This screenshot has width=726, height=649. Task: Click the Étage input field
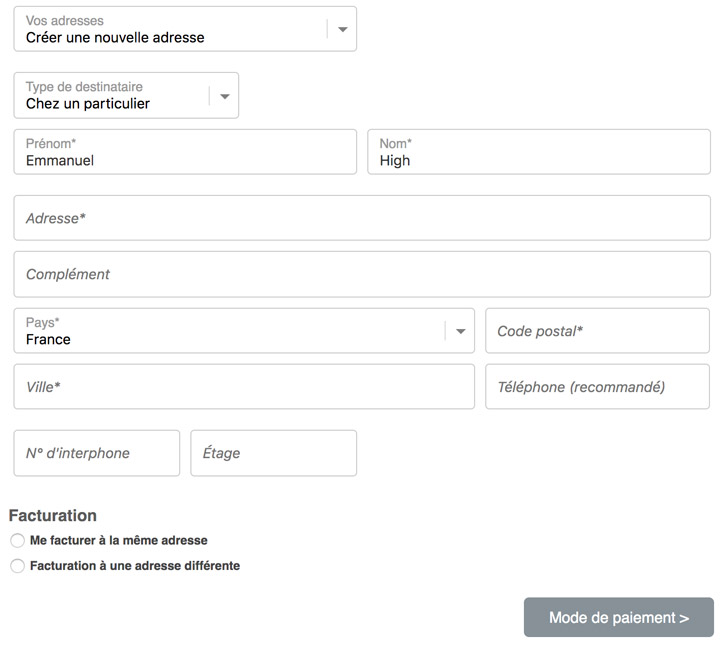coord(274,453)
